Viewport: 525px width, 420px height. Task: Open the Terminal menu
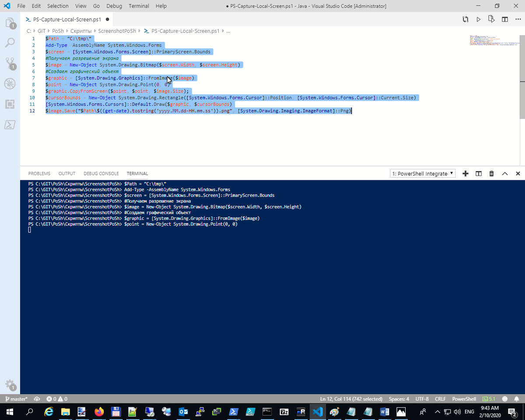pos(139,6)
